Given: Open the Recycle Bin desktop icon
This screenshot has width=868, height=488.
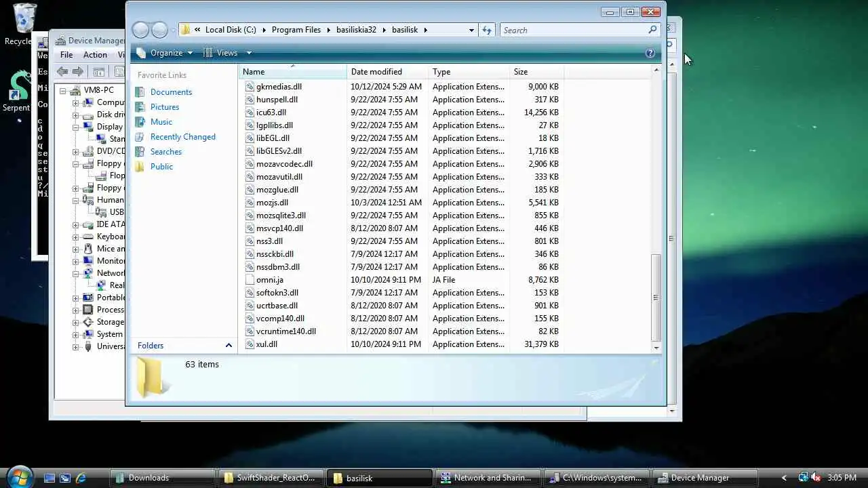Looking at the screenshot, I should coord(24,18).
